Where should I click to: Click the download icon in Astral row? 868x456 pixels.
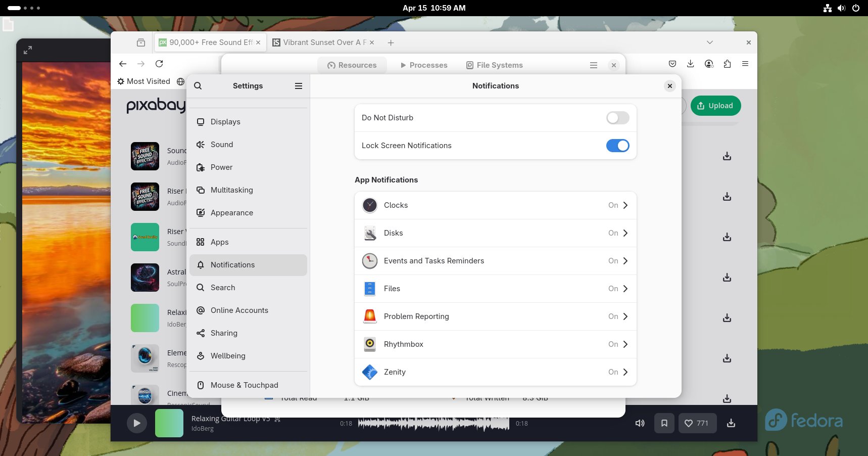pos(727,278)
